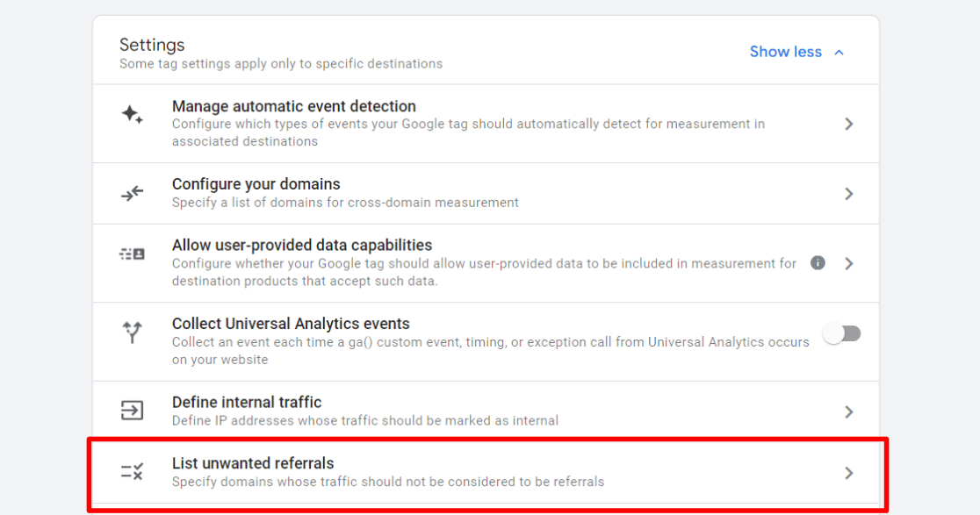This screenshot has height=515, width=980.
Task: Click the list-with-x icon beside List unwanted referrals
Action: pyautogui.click(x=132, y=472)
